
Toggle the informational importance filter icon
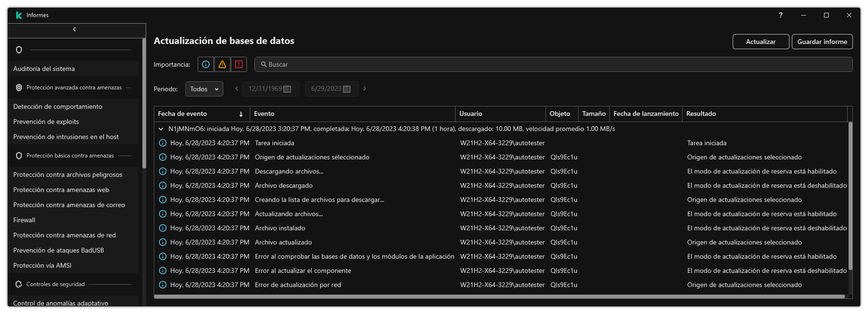[206, 64]
